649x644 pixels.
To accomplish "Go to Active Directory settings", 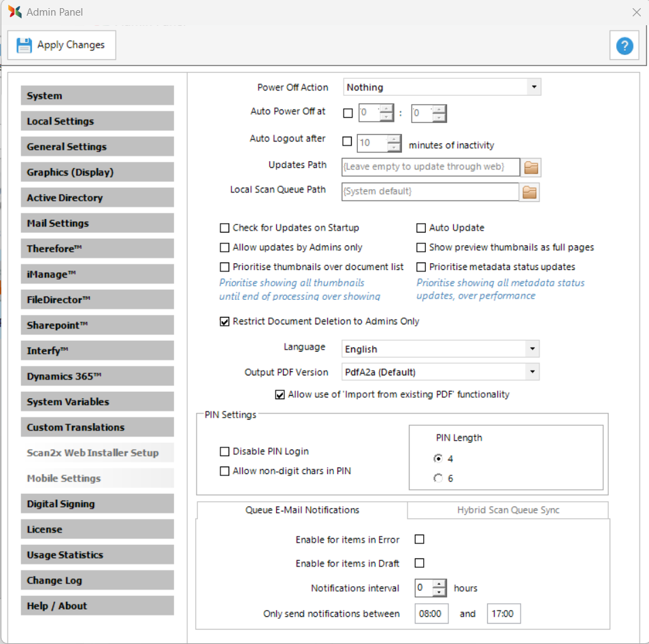I will click(97, 198).
